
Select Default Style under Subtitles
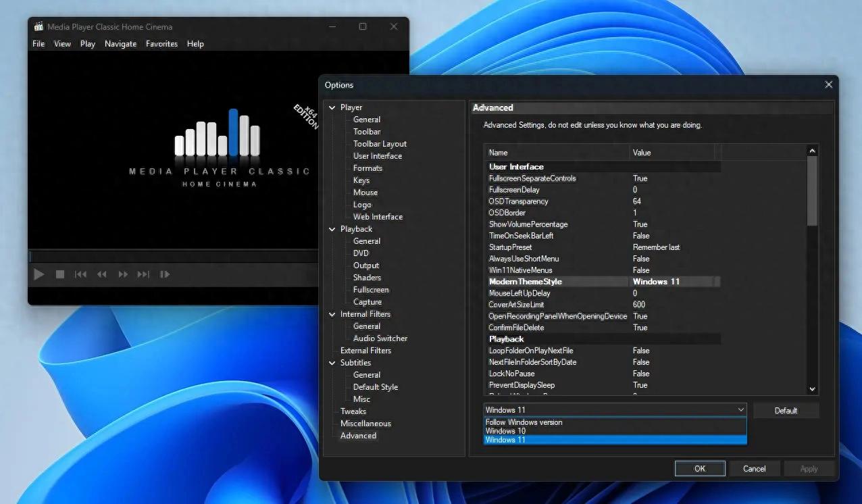[x=376, y=387]
